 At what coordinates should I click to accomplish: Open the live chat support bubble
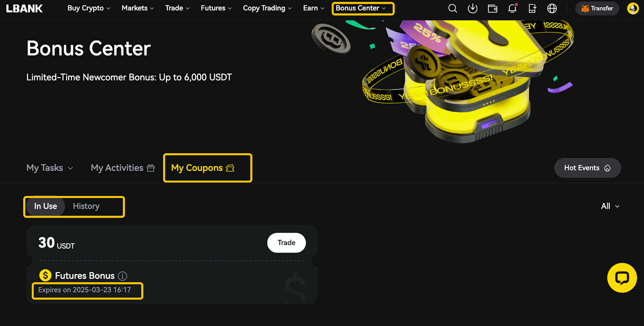(622, 278)
